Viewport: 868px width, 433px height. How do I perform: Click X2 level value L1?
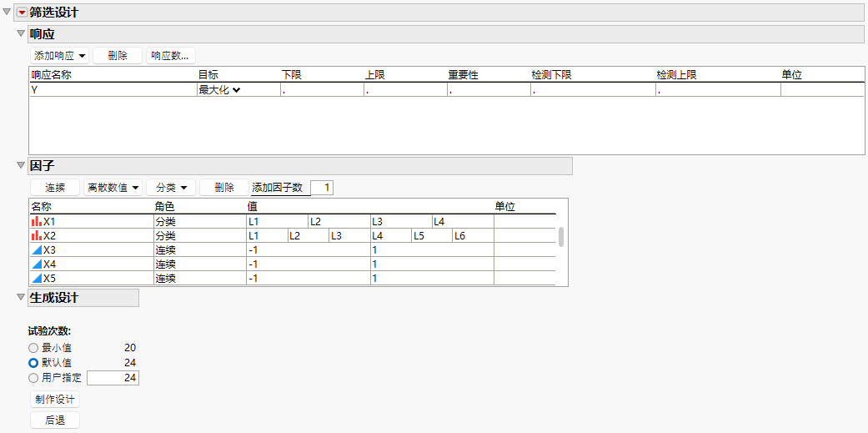(x=267, y=236)
